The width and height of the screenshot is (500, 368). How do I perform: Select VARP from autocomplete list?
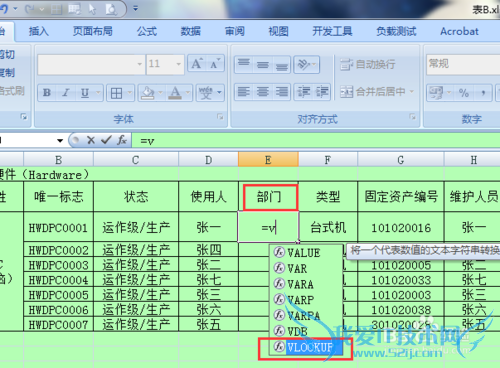pyautogui.click(x=307, y=300)
